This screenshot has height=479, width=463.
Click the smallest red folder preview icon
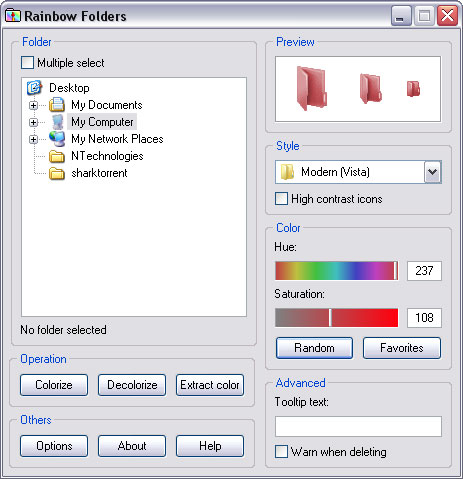pos(413,89)
